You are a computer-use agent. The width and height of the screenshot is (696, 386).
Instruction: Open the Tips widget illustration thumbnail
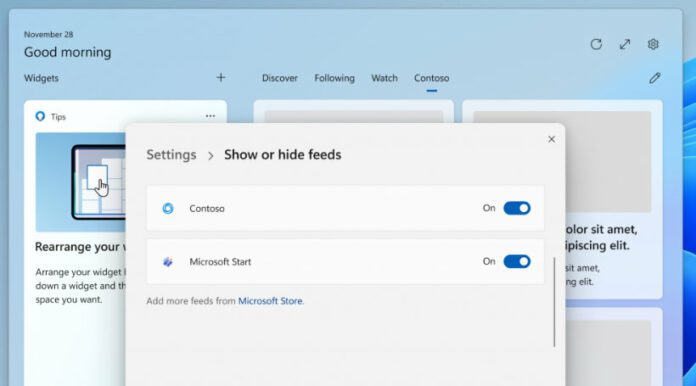coord(80,182)
